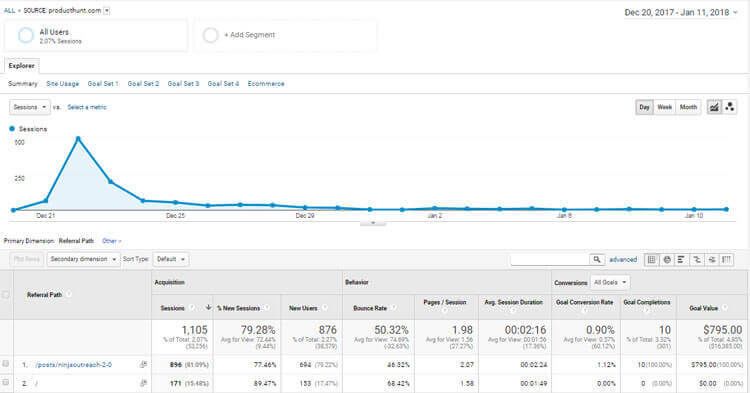Open /posts/ninjaoutreach-2-0 referral path link
Image resolution: width=750 pixels, height=393 pixels.
click(x=73, y=364)
